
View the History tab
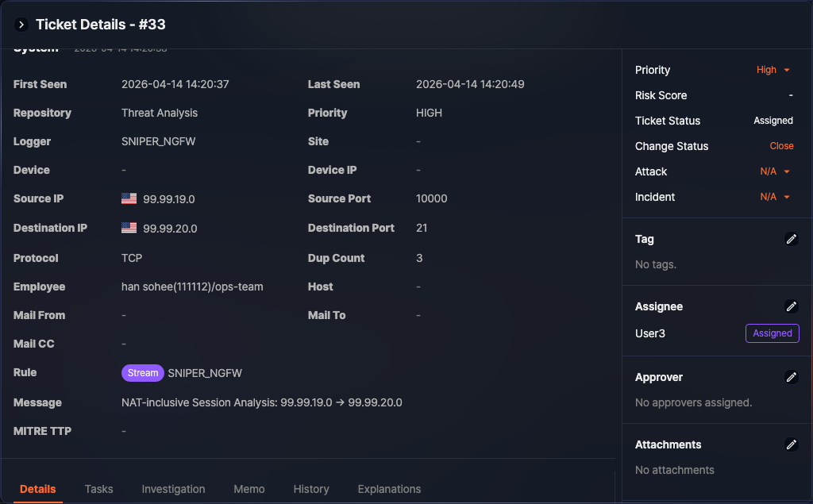311,489
